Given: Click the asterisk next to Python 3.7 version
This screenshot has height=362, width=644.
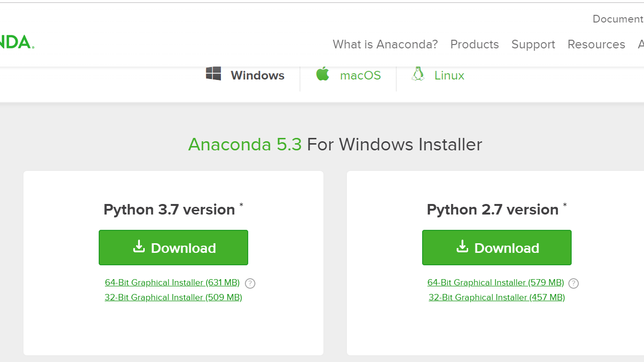Looking at the screenshot, I should 241,204.
